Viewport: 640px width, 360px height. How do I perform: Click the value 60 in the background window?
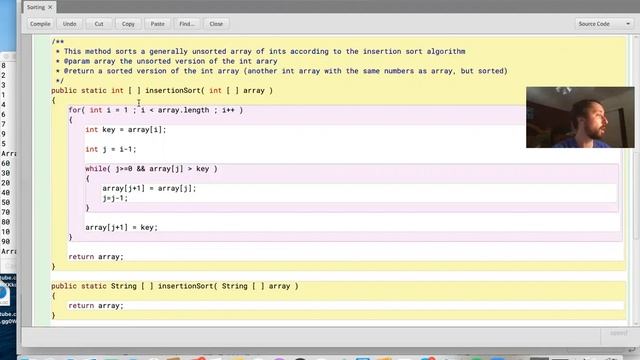click(x=5, y=163)
